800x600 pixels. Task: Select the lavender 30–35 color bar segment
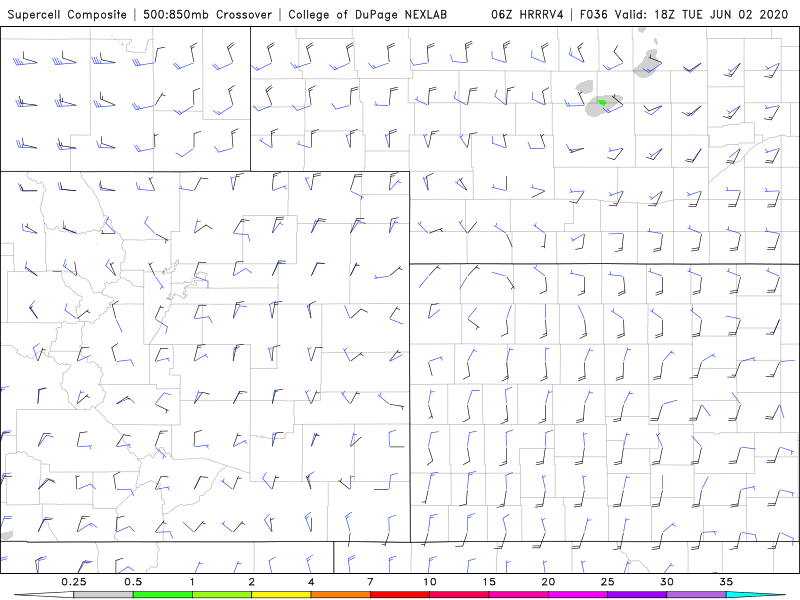(x=696, y=595)
